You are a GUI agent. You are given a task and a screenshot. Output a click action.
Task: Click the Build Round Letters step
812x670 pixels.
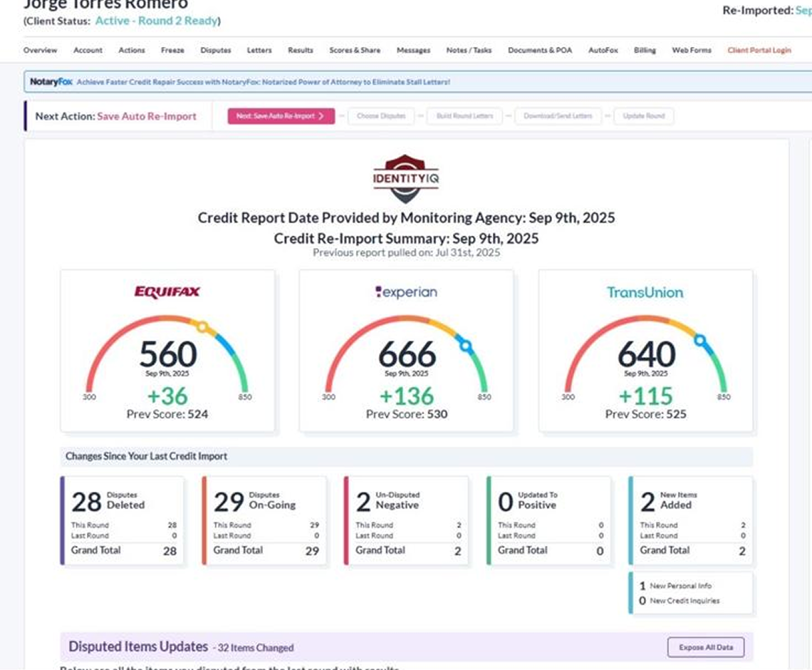coord(464,116)
